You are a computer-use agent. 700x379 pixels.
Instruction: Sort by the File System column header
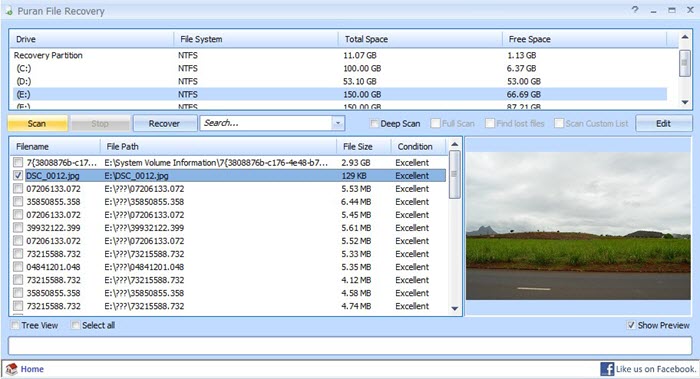tap(256, 39)
